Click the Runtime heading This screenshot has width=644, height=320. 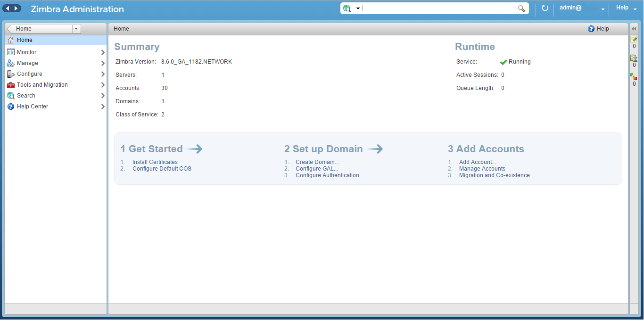pyautogui.click(x=475, y=47)
